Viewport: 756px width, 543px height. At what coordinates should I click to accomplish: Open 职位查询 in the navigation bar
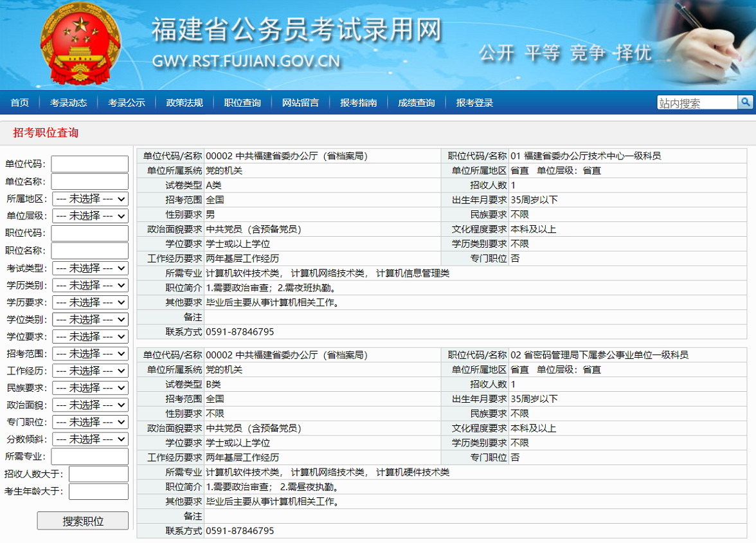242,103
